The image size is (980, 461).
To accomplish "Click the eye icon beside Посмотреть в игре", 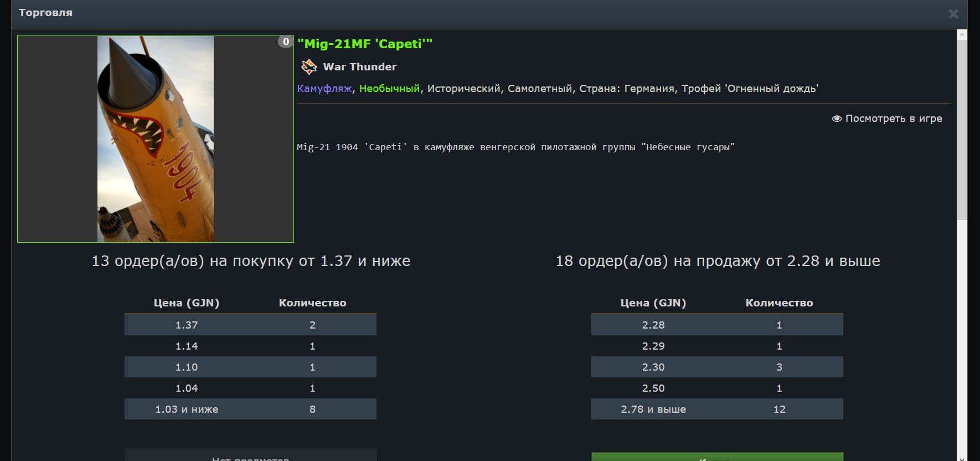I will point(837,119).
